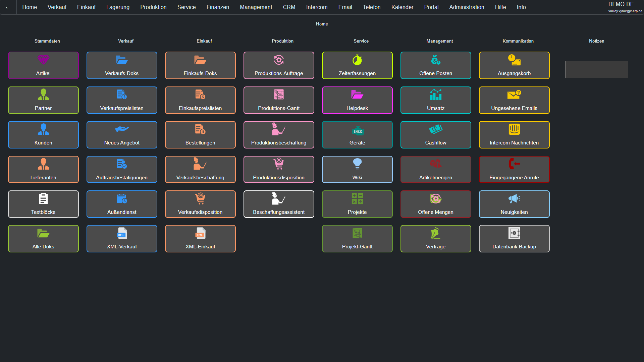Open the Finanzen menu
The width and height of the screenshot is (644, 362).
[218, 7]
